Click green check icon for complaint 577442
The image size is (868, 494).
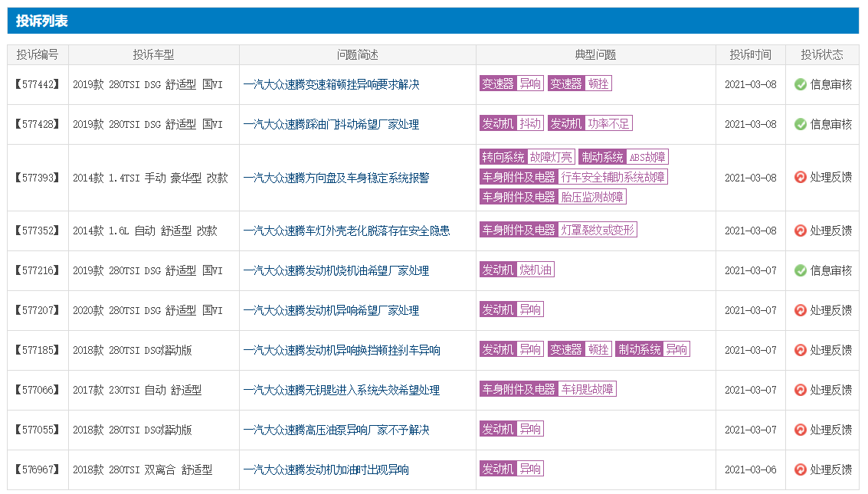[x=801, y=84]
